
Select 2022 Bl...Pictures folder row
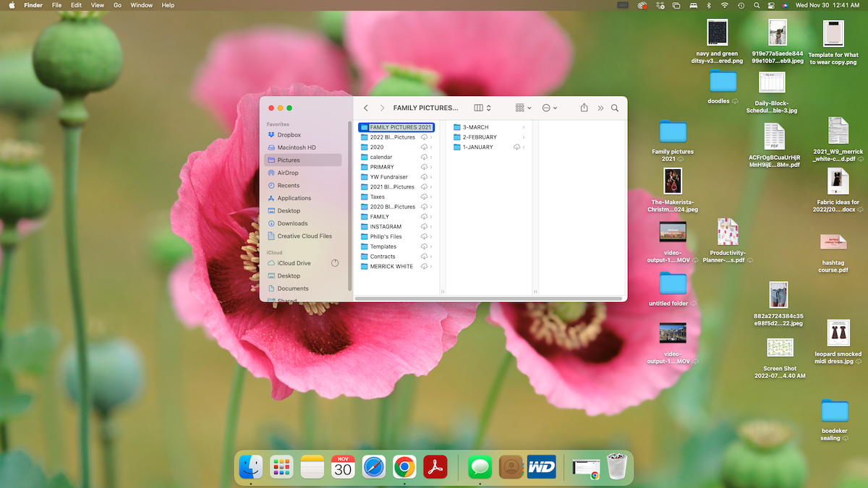pos(396,137)
